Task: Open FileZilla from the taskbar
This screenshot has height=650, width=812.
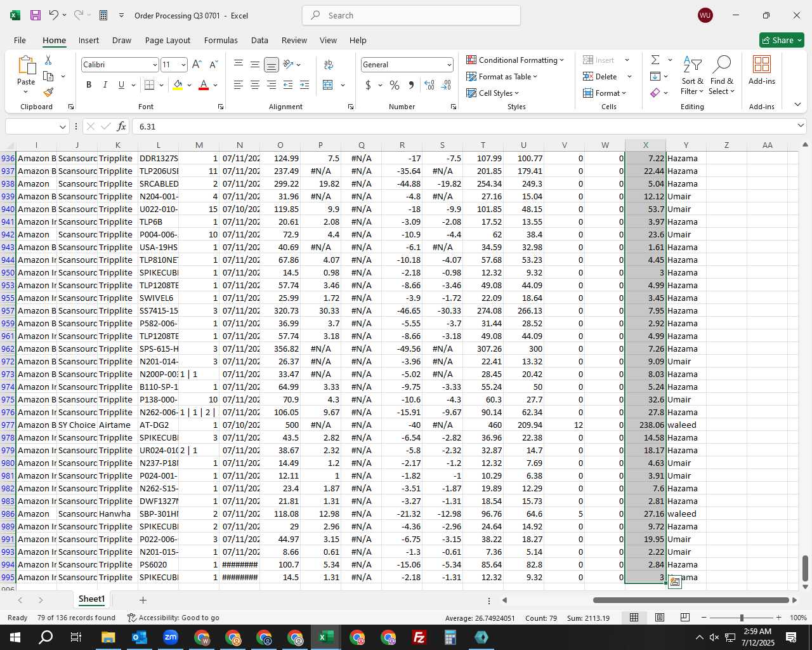Action: (419, 637)
